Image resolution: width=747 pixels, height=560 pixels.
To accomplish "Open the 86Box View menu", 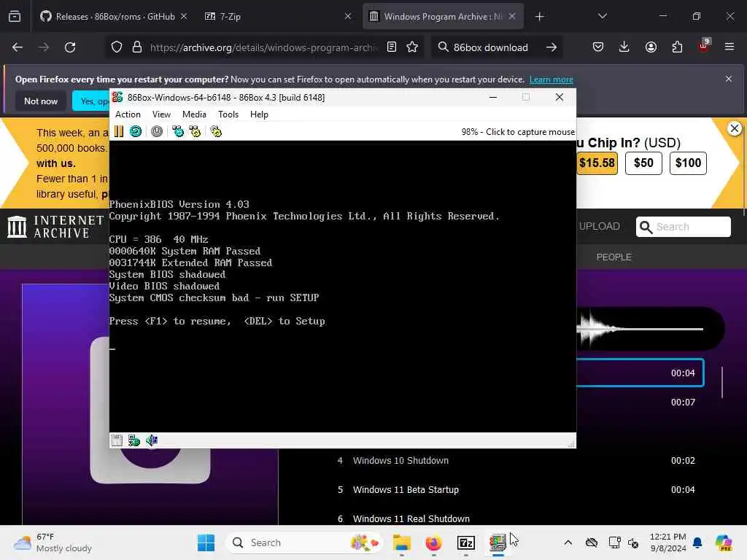I will pyautogui.click(x=161, y=114).
